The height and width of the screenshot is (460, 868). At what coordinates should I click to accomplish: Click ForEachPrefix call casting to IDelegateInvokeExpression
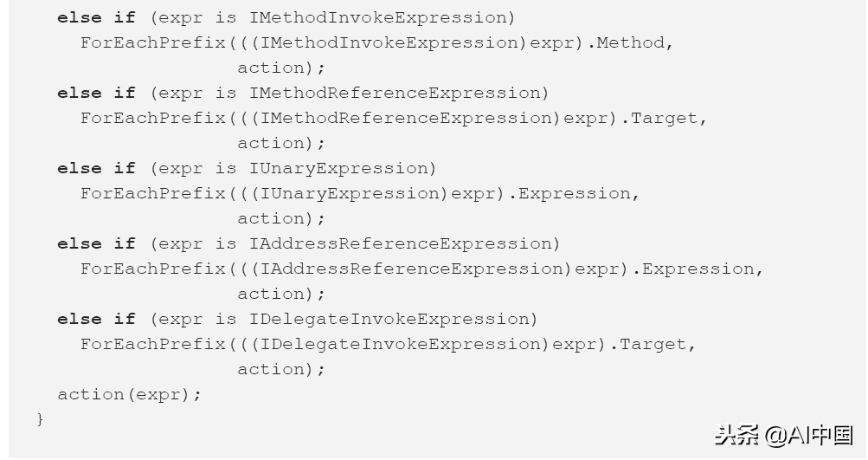click(x=152, y=344)
